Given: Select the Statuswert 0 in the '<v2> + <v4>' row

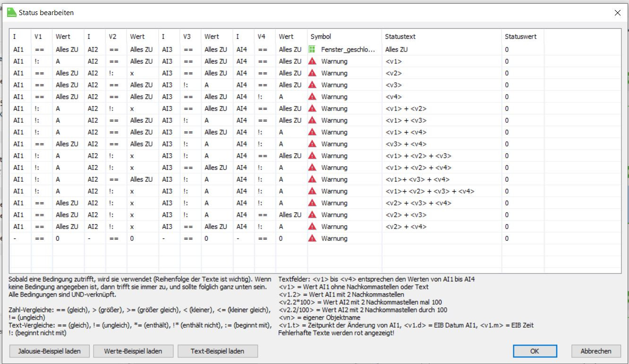Looking at the screenshot, I should click(x=507, y=226).
